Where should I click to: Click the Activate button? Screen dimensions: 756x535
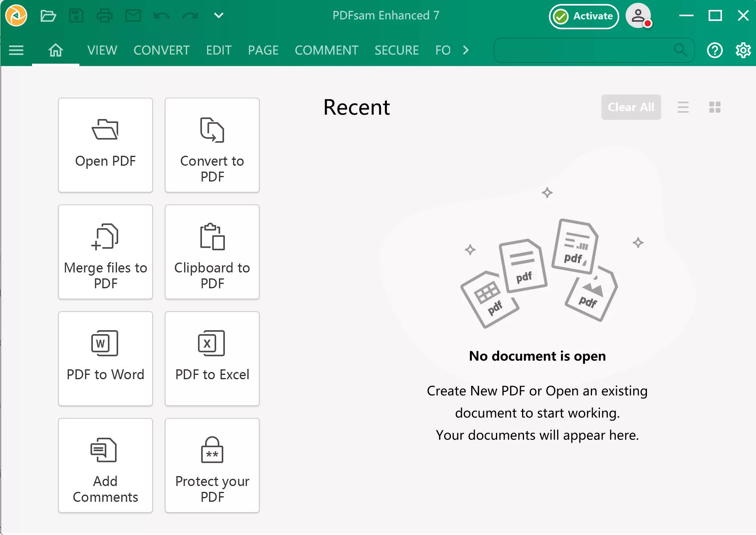coord(584,16)
